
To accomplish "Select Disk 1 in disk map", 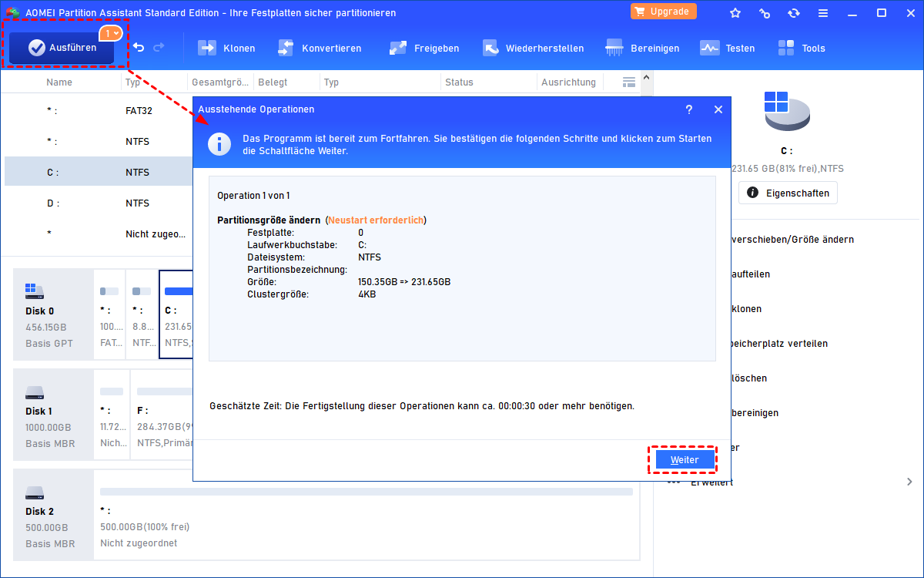I will 52,414.
